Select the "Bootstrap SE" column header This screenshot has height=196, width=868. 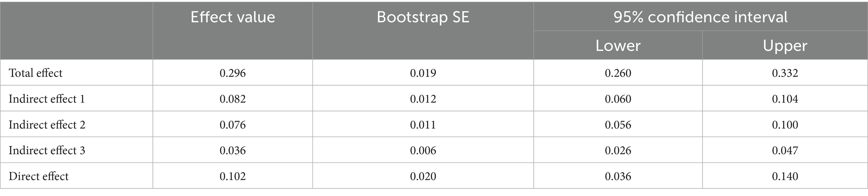pyautogui.click(x=423, y=17)
